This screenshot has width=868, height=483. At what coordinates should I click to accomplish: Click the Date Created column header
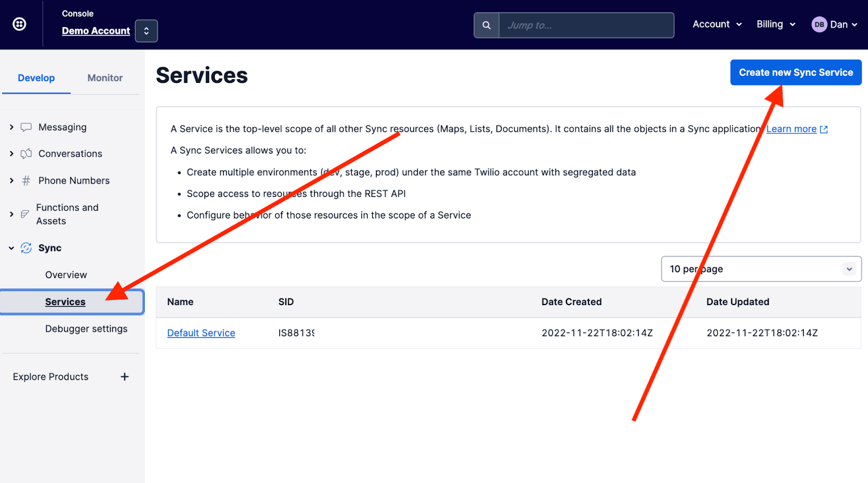pos(571,302)
